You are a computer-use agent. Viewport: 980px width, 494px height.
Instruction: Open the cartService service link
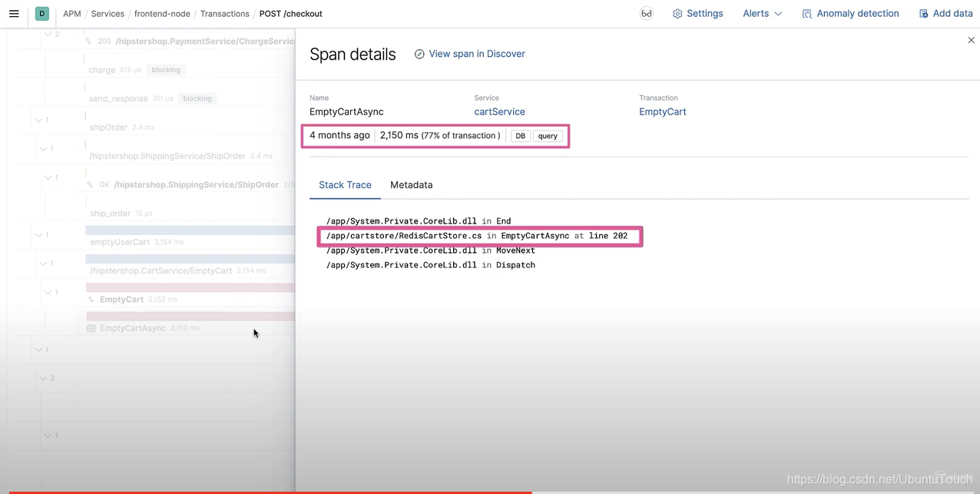pyautogui.click(x=499, y=112)
